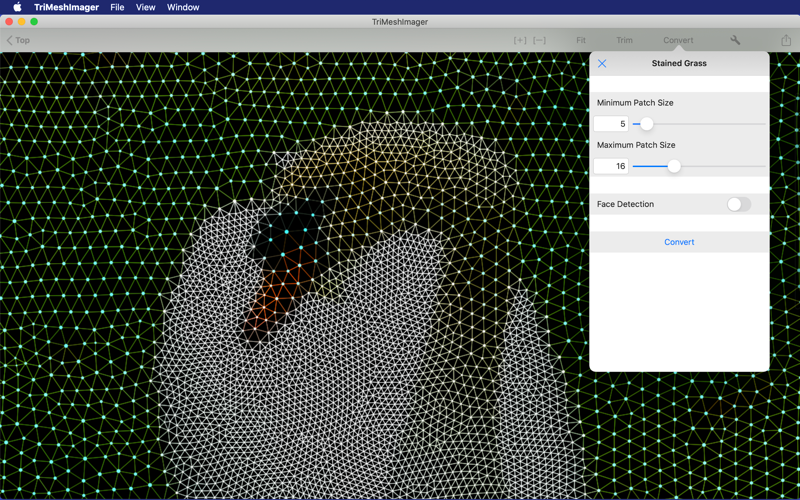Toggle the Face Detection switch
This screenshot has width=800, height=500.
739,204
